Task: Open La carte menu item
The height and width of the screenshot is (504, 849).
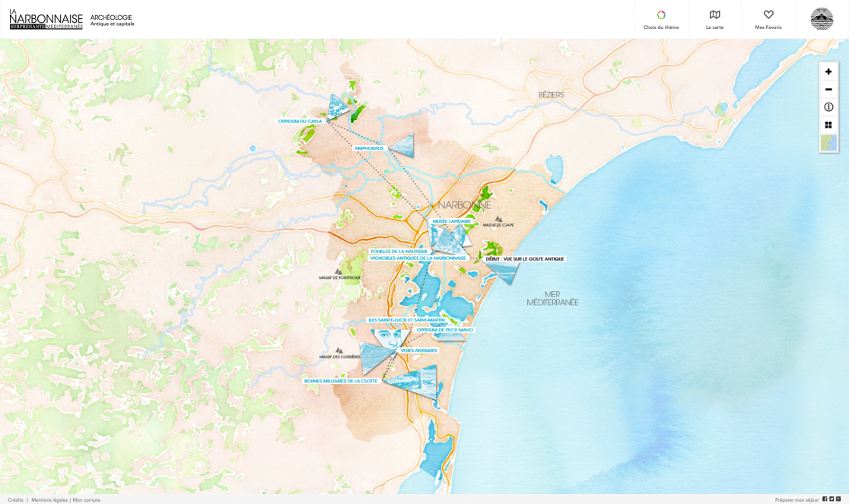Action: click(714, 20)
